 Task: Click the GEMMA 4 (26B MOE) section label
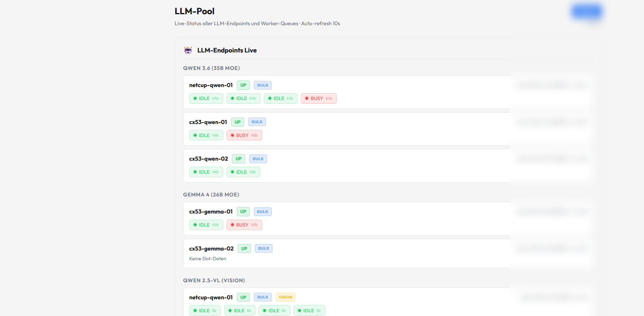click(211, 195)
